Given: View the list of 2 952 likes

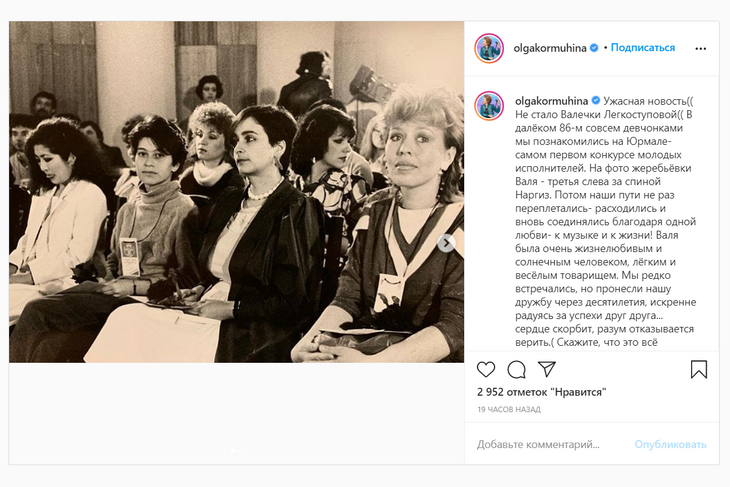Looking at the screenshot, I should click(541, 392).
